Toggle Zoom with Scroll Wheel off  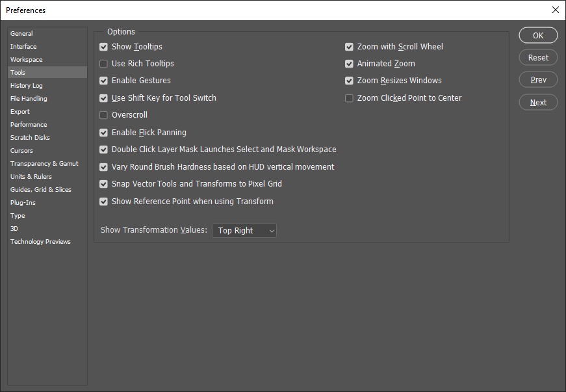point(350,47)
